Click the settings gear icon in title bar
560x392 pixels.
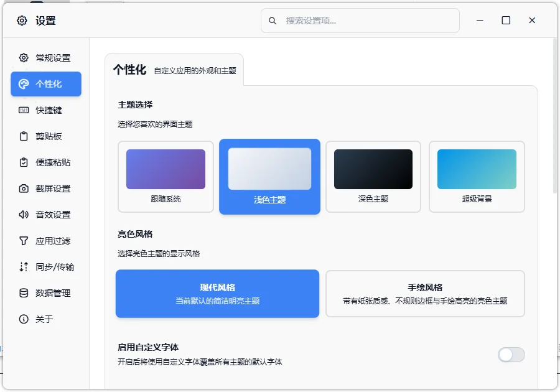click(x=22, y=21)
